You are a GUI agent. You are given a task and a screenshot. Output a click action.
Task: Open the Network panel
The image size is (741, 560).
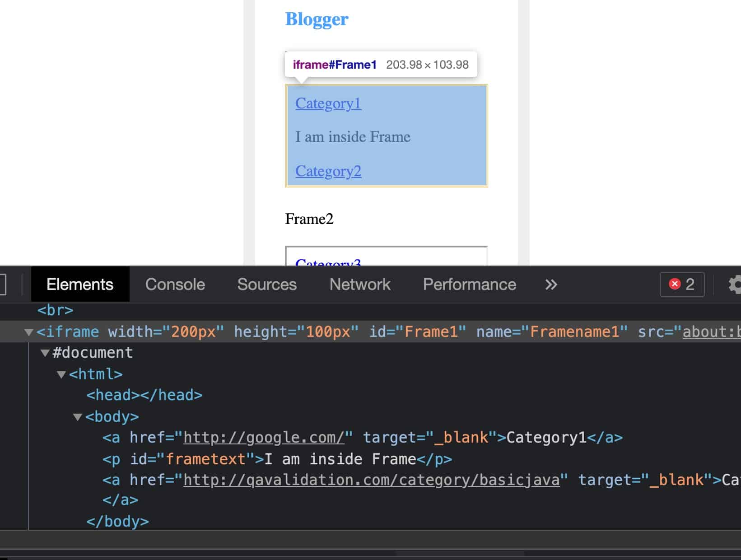coord(359,285)
